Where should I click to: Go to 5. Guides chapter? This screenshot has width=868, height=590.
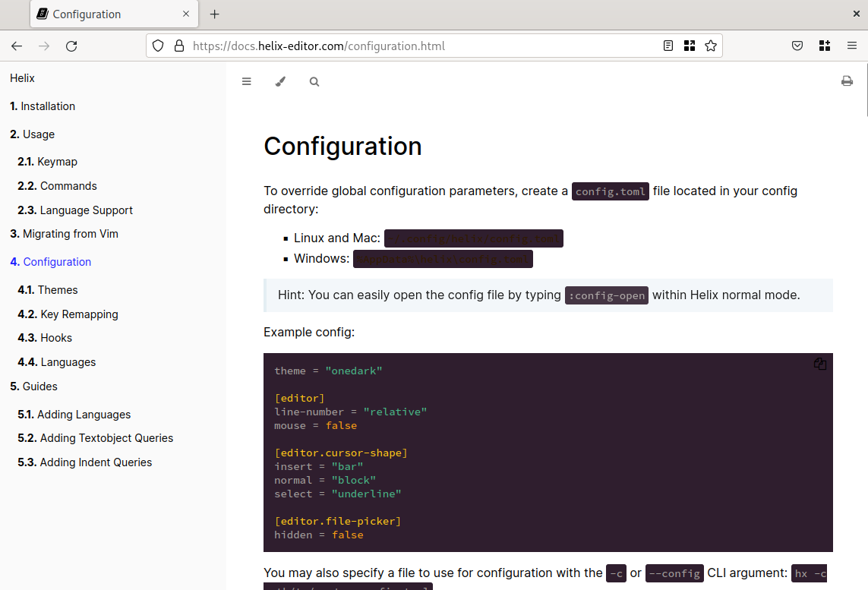(33, 386)
